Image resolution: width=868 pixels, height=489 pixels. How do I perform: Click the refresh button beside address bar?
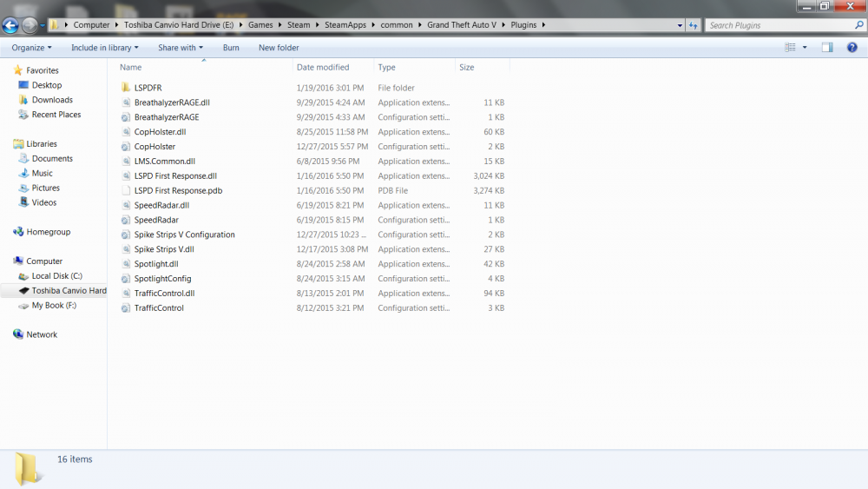point(693,25)
